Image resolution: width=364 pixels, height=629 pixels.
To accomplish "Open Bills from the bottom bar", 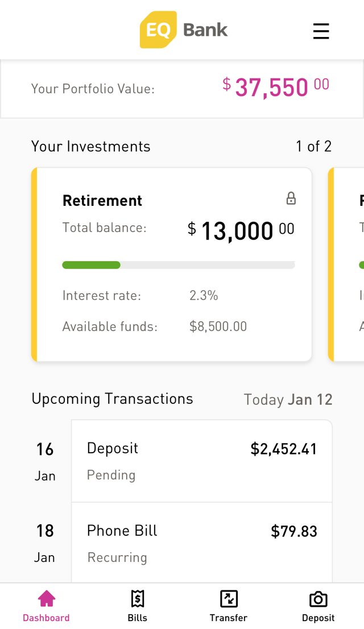I will (x=137, y=606).
